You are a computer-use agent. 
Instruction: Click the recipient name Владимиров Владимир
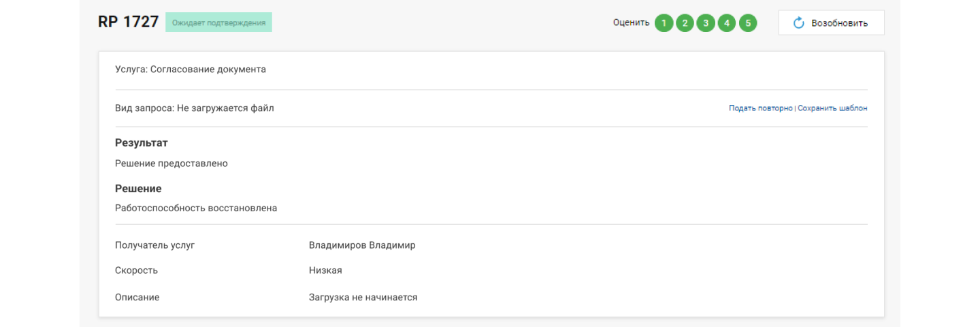pyautogui.click(x=362, y=245)
